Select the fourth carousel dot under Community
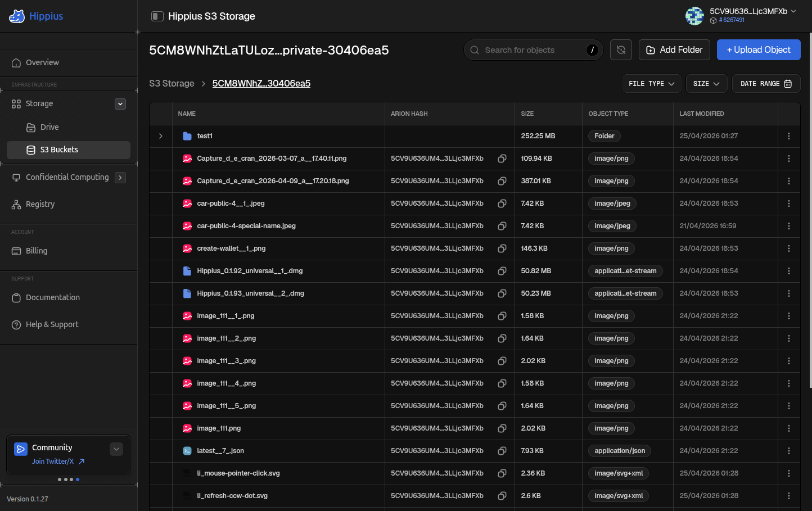Image resolution: width=812 pixels, height=511 pixels. pos(78,480)
